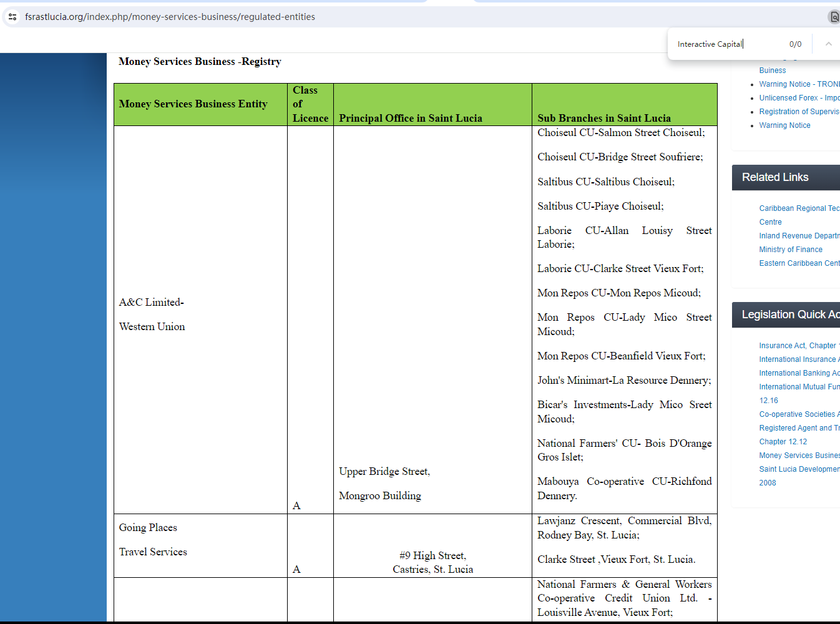Viewport: 840px width, 624px height.
Task: Click the "Principal Office in Saint Lucia" header
Action: 411,118
